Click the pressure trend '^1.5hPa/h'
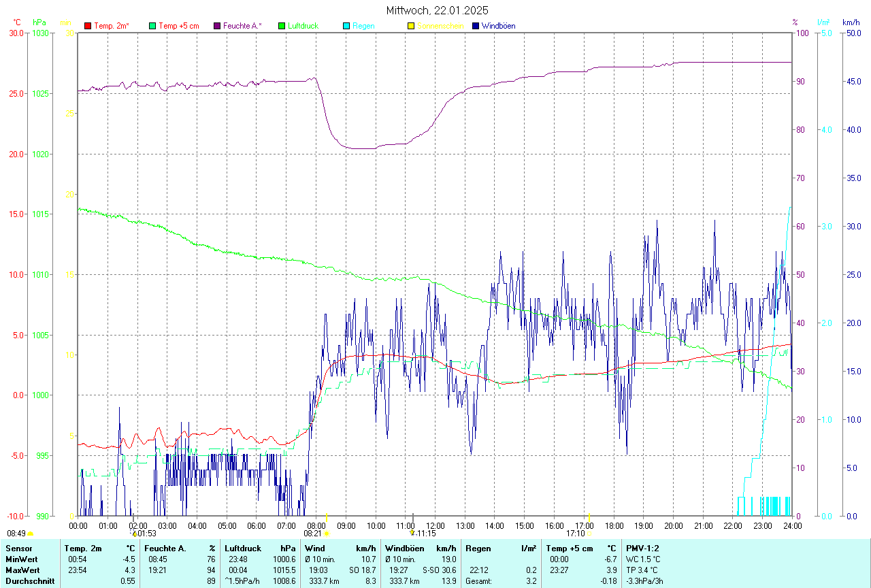This screenshot has height=588, width=871. 243,581
